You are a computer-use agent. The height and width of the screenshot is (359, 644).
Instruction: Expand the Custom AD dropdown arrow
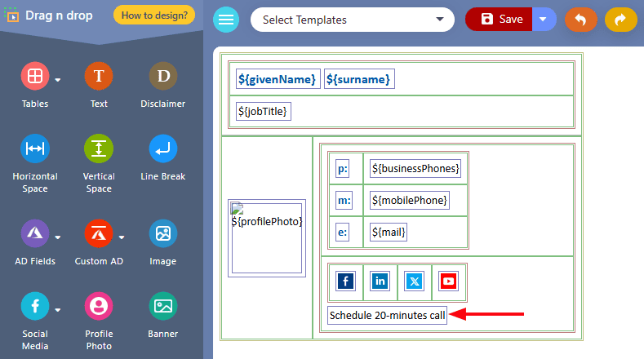coord(122,237)
